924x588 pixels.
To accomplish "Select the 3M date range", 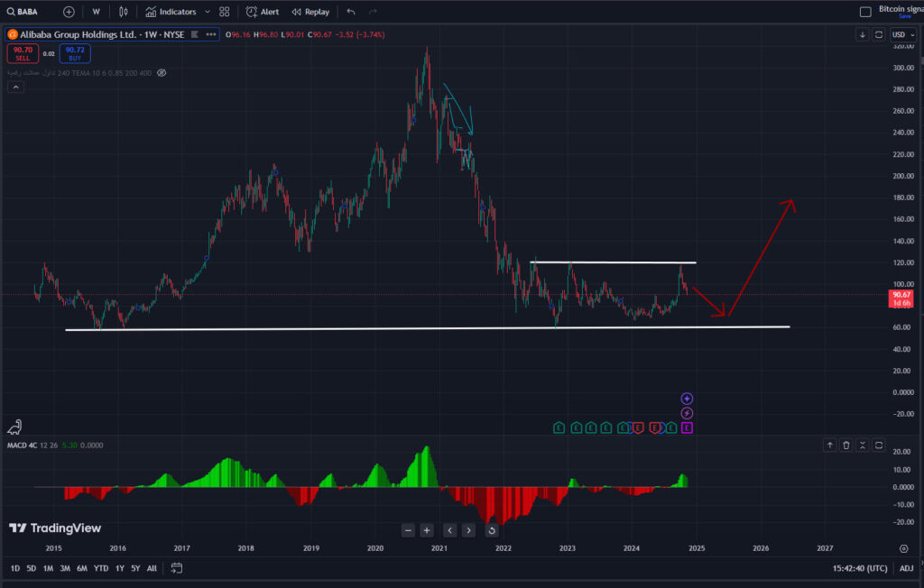I will pos(65,568).
